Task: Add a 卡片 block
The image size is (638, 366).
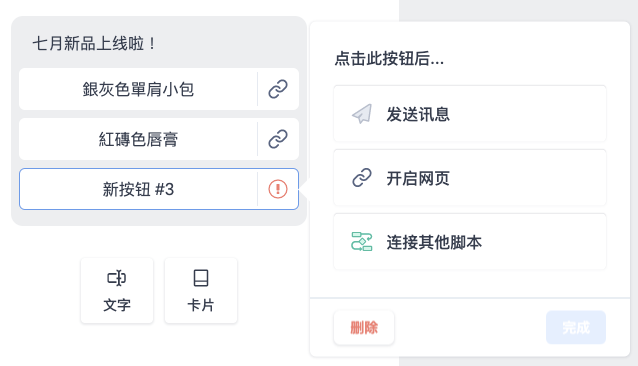Action: click(x=201, y=290)
